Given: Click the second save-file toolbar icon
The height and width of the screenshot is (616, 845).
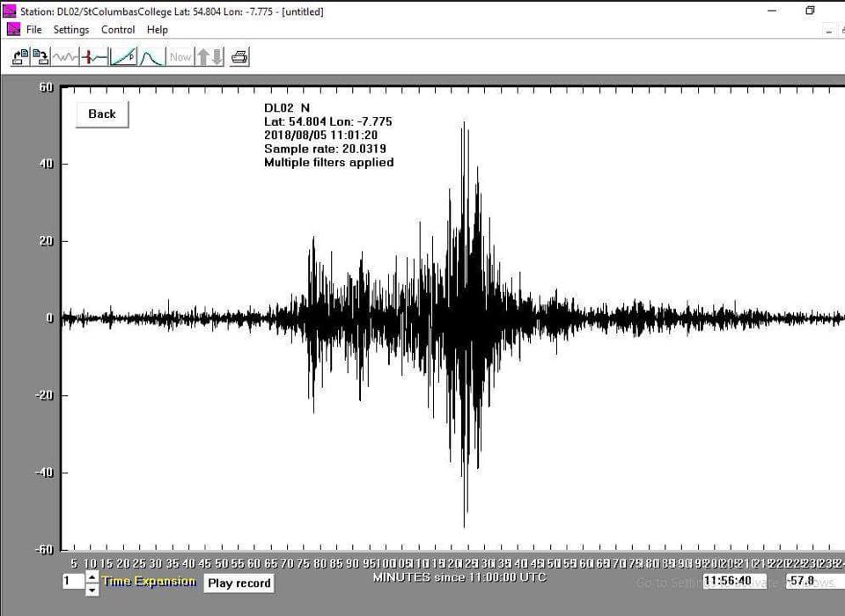Looking at the screenshot, I should [x=40, y=57].
